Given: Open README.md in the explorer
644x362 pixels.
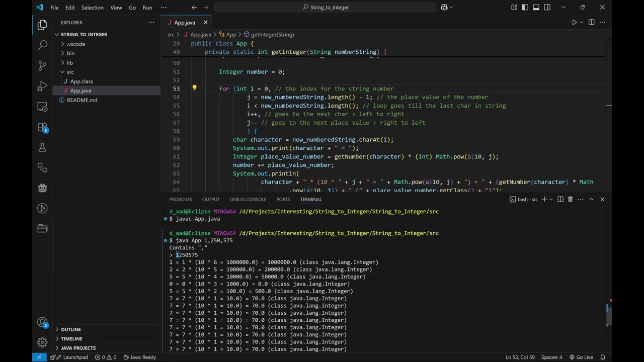Looking at the screenshot, I should pyautogui.click(x=82, y=100).
